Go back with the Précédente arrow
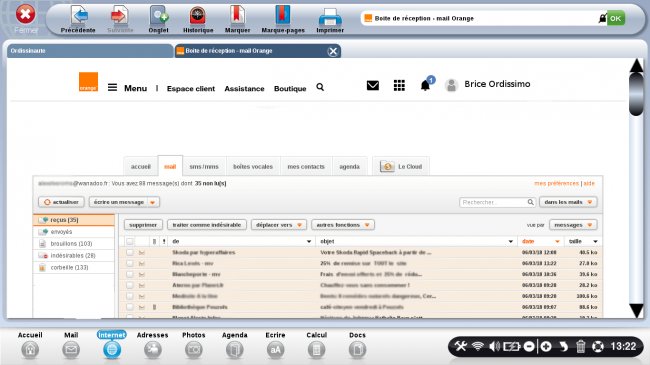Screen dimensions: 650x365 [x=78, y=19]
